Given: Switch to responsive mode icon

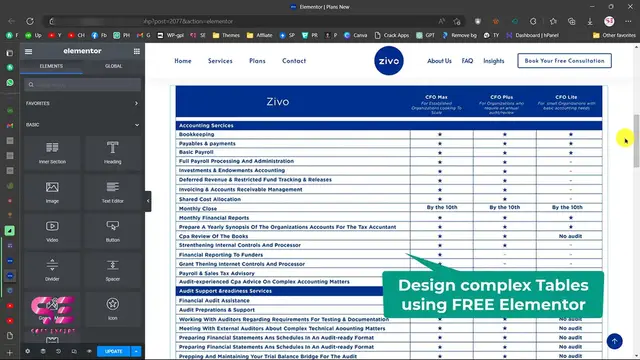Looking at the screenshot, I should (74, 351).
